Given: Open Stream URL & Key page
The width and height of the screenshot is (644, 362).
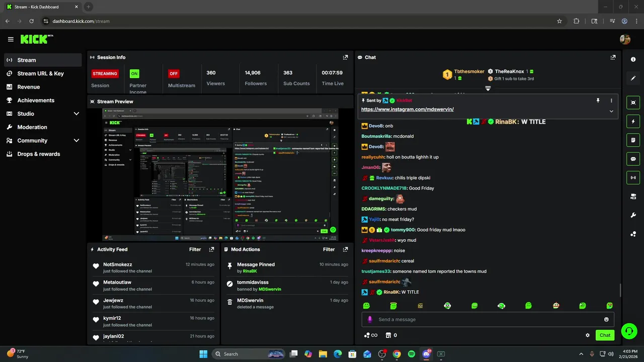Looking at the screenshot, I should [x=43, y=73].
